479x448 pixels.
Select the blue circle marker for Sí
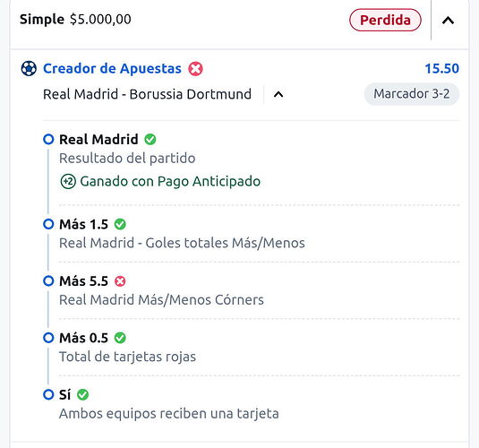48,394
